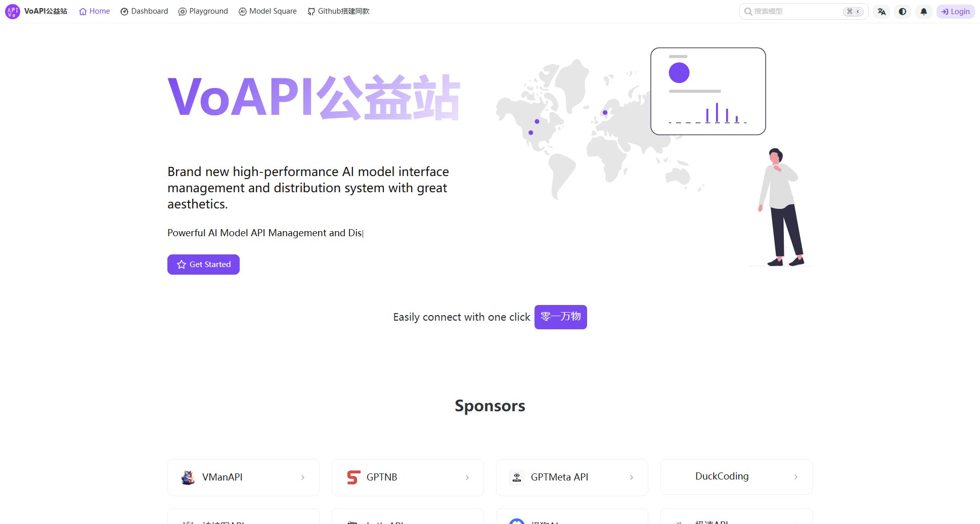Click the VManAPI sponsor avatar
This screenshot has width=980, height=524.
188,477
